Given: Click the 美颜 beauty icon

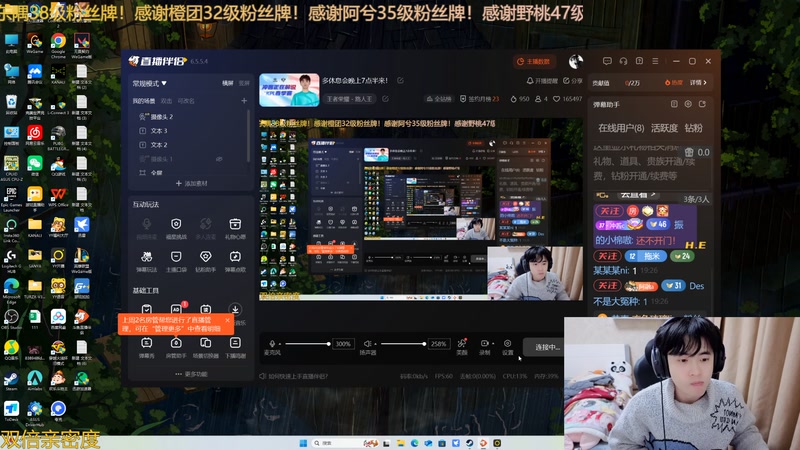Looking at the screenshot, I should pos(462,343).
